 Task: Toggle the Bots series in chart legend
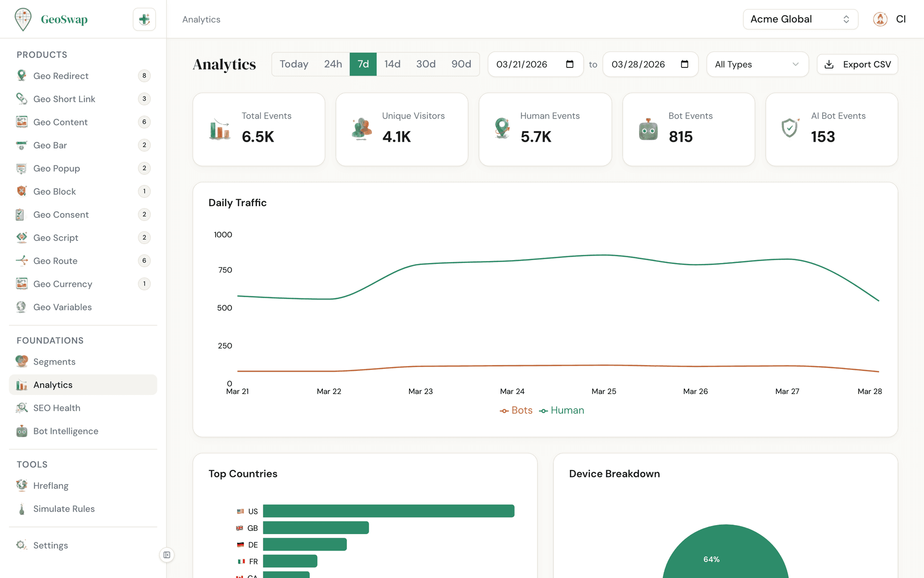point(516,410)
